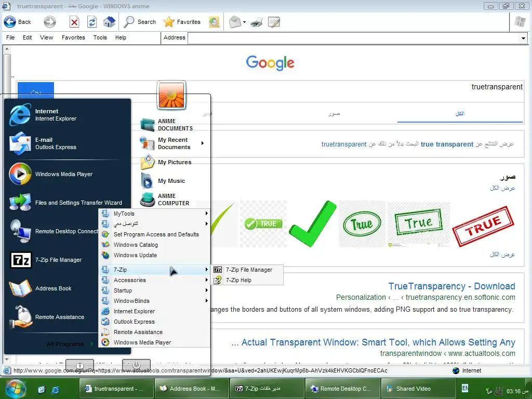Expand the Address bar dropdown arrow
532x399 pixels.
[524, 38]
